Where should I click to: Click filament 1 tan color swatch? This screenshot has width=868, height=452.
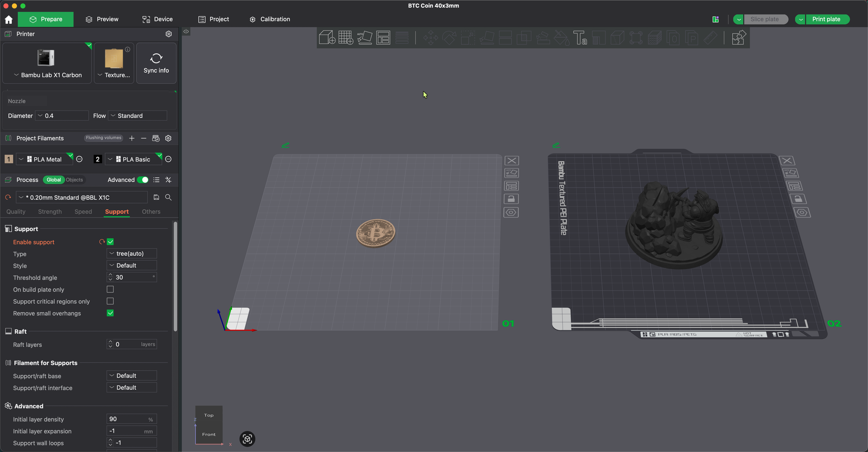[9, 159]
